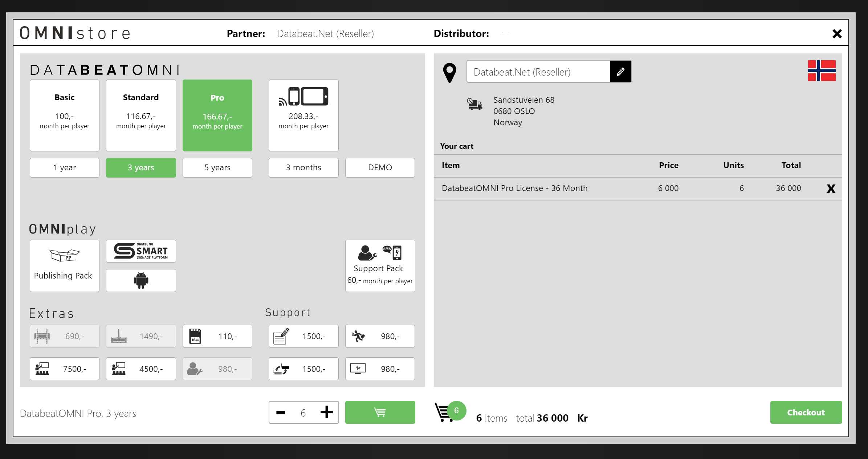868x459 pixels.
Task: Click the DatabeatOMNI Pro, 3 years summary text
Action: pyautogui.click(x=78, y=413)
